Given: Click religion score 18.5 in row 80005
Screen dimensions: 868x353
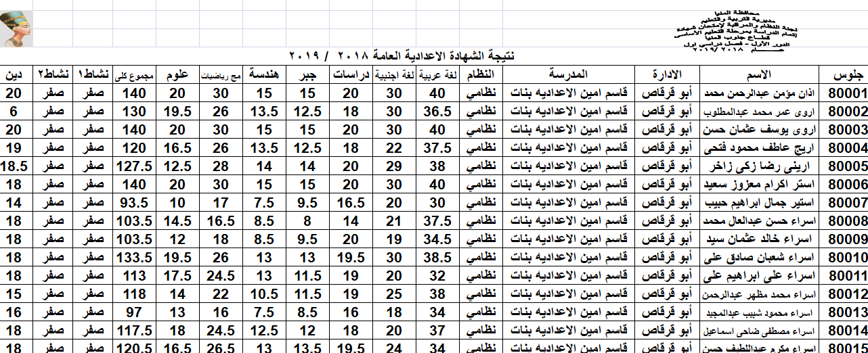Looking at the screenshot, I should tap(16, 166).
